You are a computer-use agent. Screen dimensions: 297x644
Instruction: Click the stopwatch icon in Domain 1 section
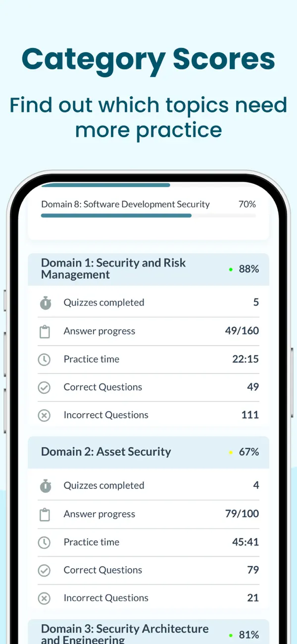click(x=45, y=303)
